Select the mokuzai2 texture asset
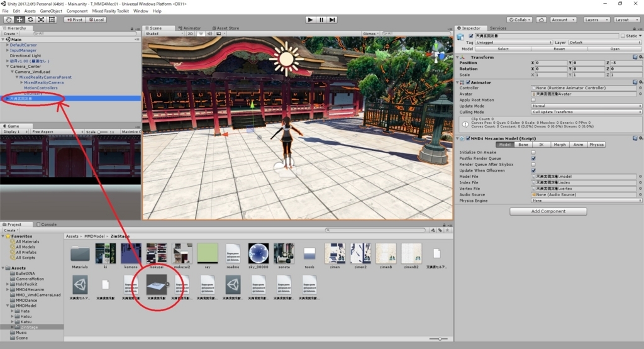644x349 pixels. tap(182, 253)
